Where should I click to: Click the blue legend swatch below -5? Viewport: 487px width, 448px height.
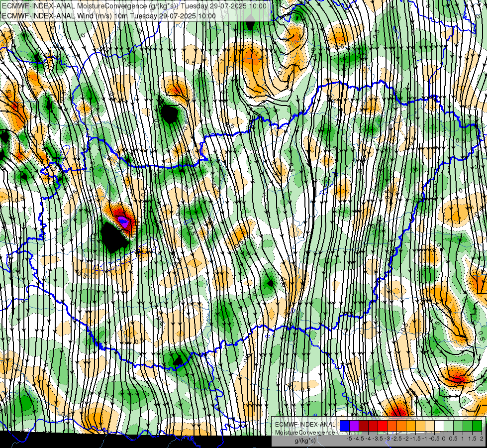[345, 426]
